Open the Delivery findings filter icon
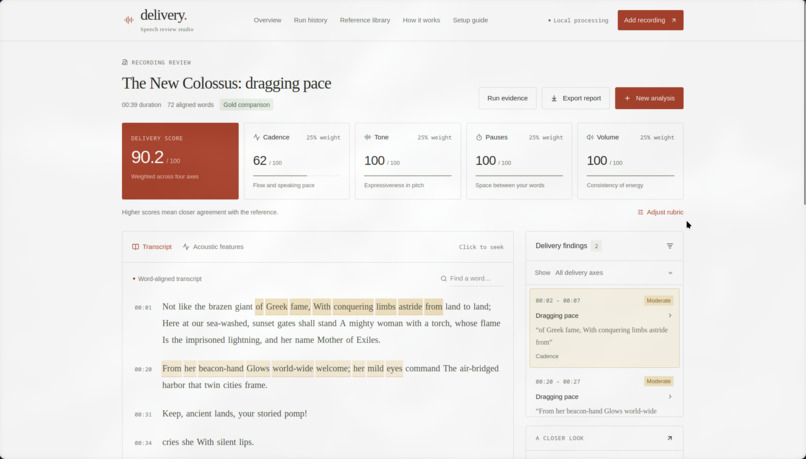 tap(670, 246)
